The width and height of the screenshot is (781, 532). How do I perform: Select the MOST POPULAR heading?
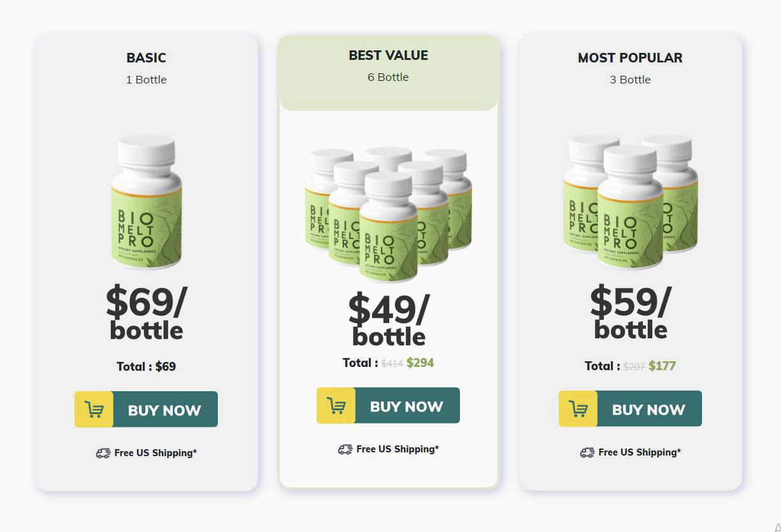(630, 57)
